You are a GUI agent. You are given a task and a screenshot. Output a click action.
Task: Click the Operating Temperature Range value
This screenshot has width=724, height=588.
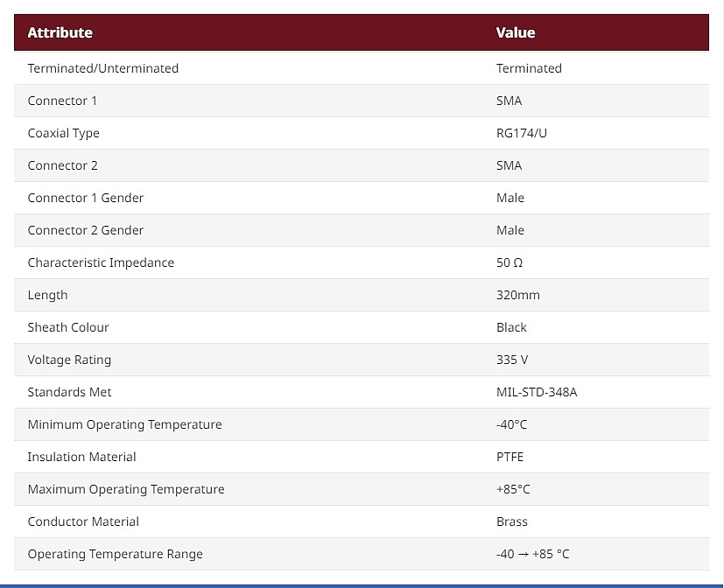click(533, 554)
